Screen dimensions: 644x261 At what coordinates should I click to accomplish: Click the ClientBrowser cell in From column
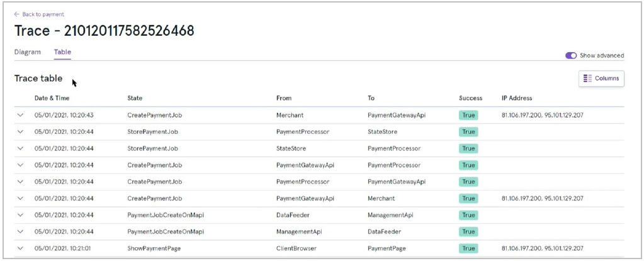tap(297, 248)
